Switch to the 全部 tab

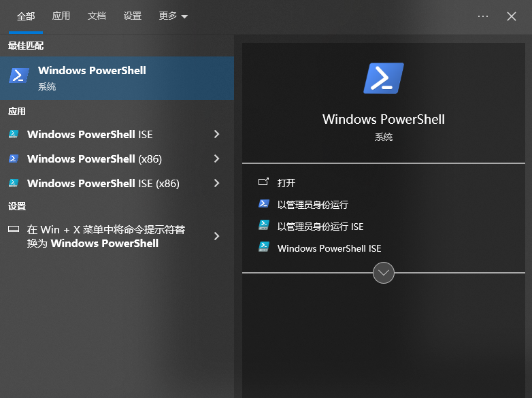pyautogui.click(x=26, y=16)
